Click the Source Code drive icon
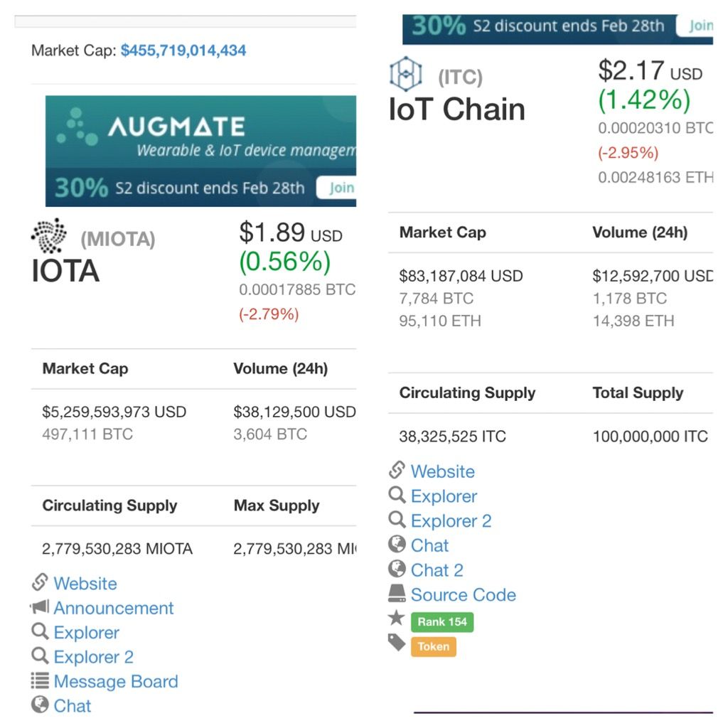728x728 pixels. pos(397,594)
